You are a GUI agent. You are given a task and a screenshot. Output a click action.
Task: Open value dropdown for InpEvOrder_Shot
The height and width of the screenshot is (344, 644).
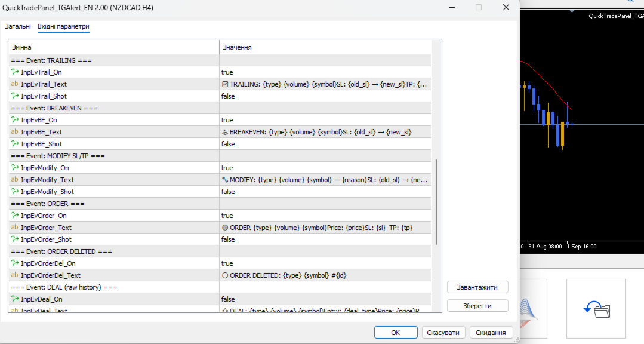[x=325, y=239]
